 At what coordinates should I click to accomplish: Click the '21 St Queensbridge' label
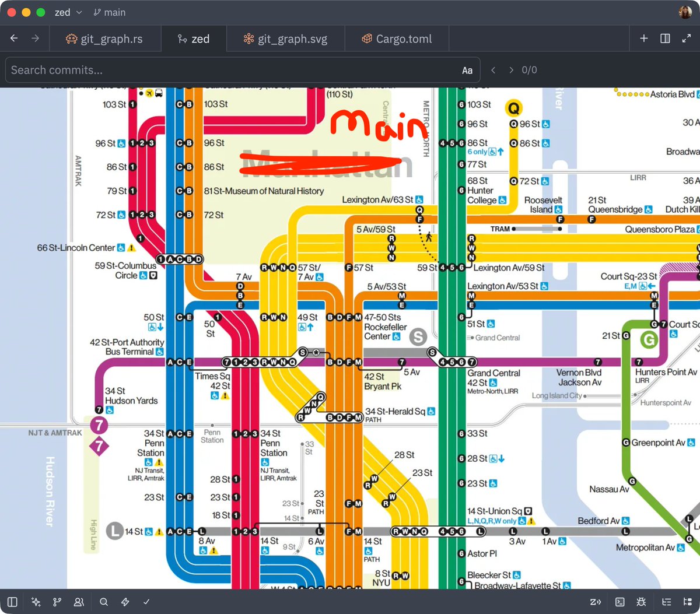tap(615, 205)
